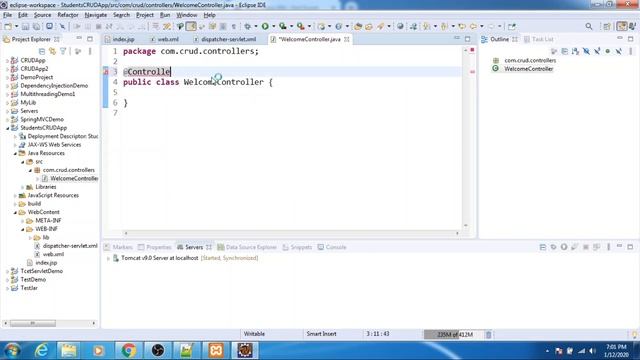Click the editor horizontal scrollbar
Image resolution: width=640 pixels, height=360 pixels.
291,233
